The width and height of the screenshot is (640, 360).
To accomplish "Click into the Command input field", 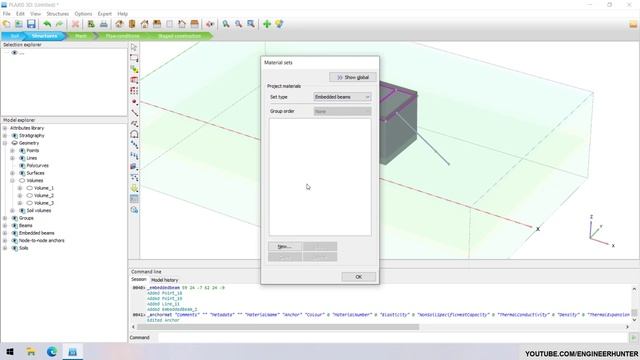I will click(x=393, y=338).
